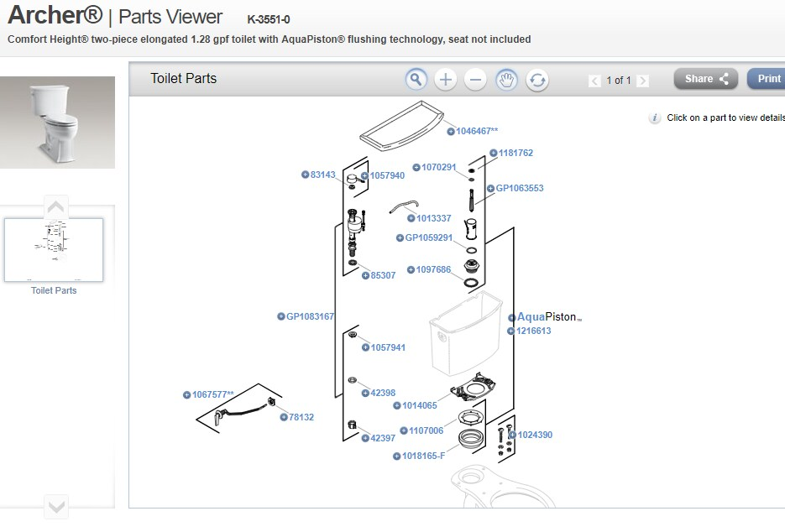
Task: View part 85307 details
Action: (383, 275)
